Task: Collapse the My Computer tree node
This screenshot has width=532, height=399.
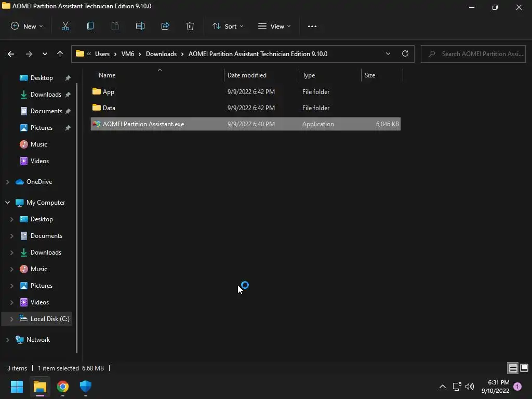Action: (x=7, y=203)
